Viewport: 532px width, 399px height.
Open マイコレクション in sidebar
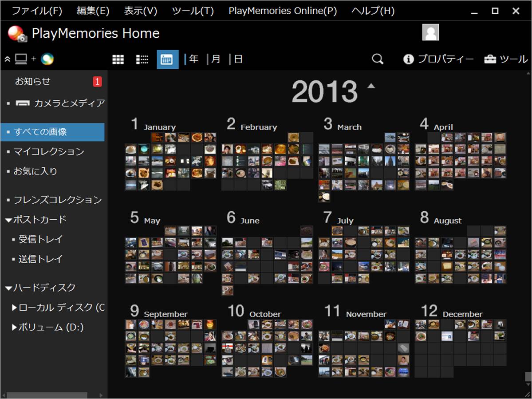pyautogui.click(x=49, y=152)
